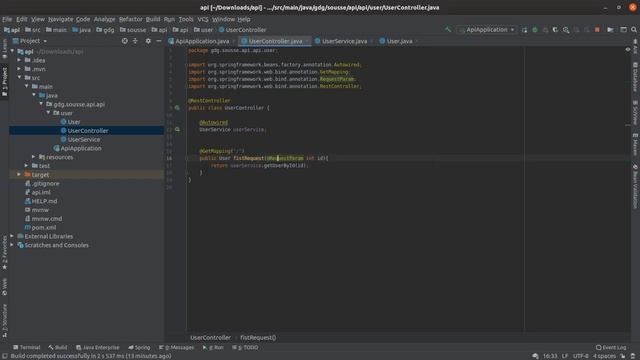Click the LF line separator in status bar

[x=564, y=356]
